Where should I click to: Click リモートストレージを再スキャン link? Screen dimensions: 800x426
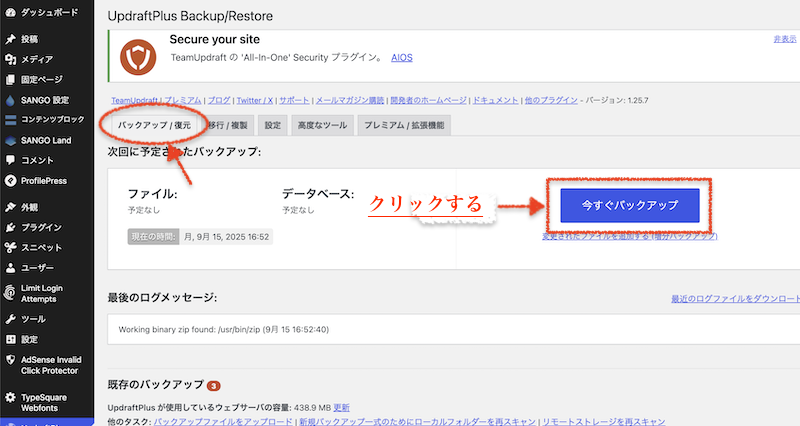click(604, 421)
